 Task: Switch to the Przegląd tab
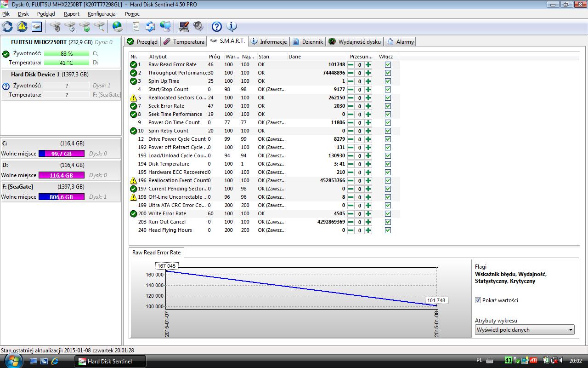(142, 42)
